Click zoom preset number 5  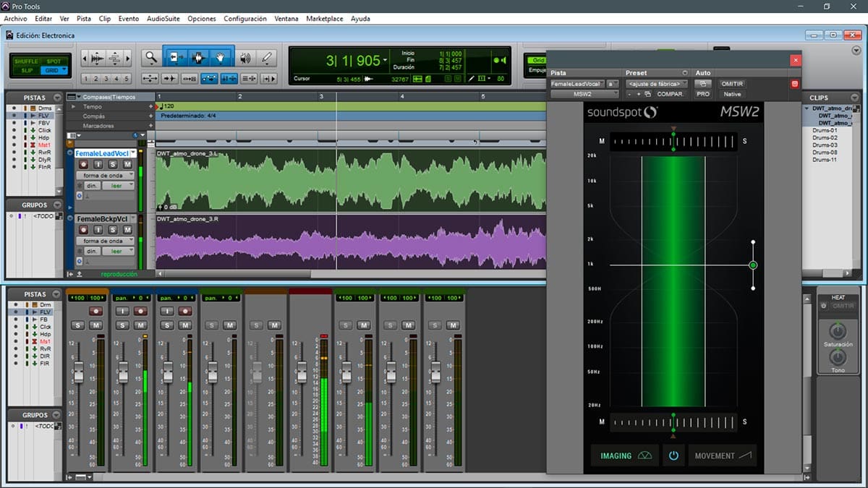tap(127, 79)
